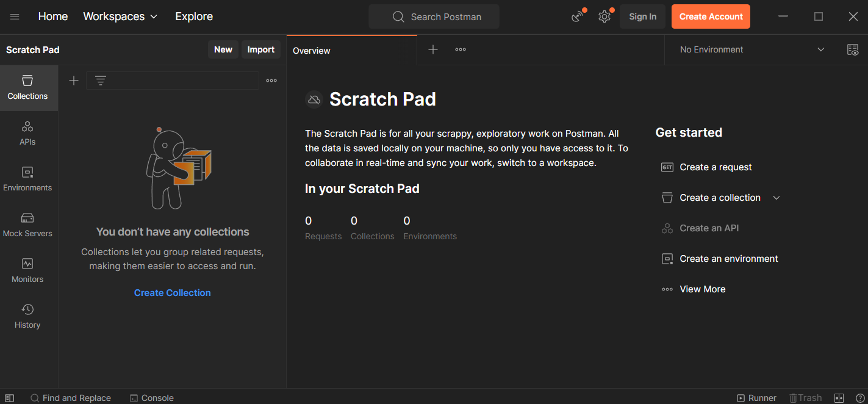Viewport: 868px width, 404px height.
Task: Open the Explore menu item
Action: [194, 16]
